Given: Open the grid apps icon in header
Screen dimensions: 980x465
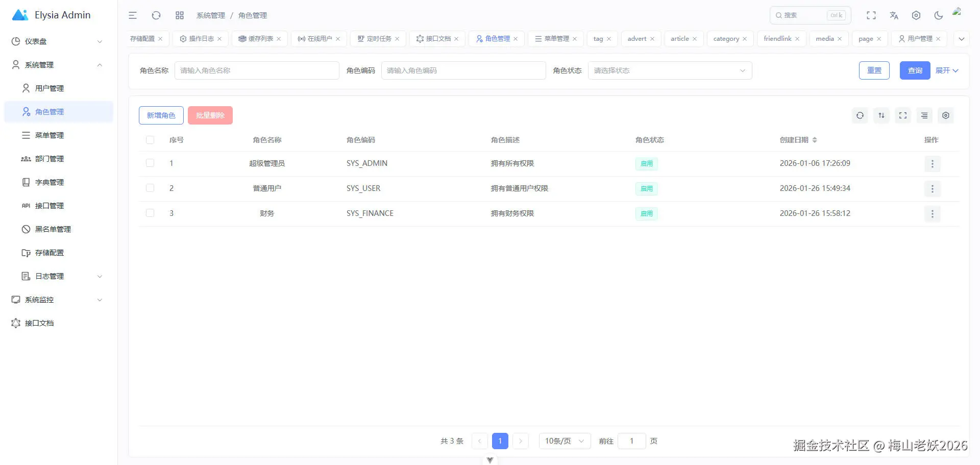Looking at the screenshot, I should (180, 15).
